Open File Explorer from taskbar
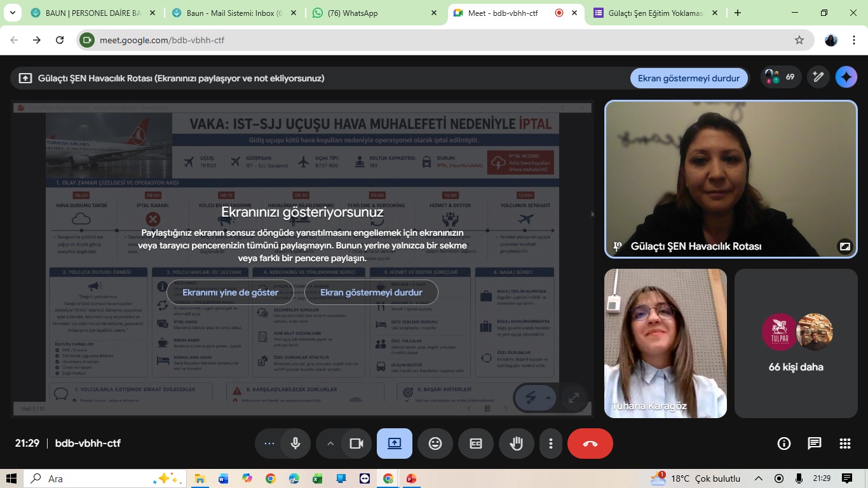 click(x=200, y=478)
